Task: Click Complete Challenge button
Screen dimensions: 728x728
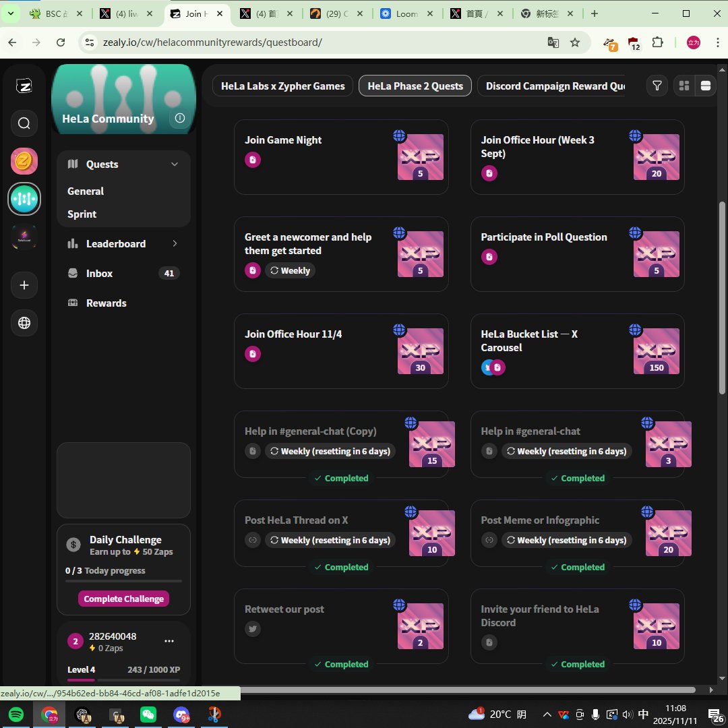Action: pyautogui.click(x=123, y=599)
